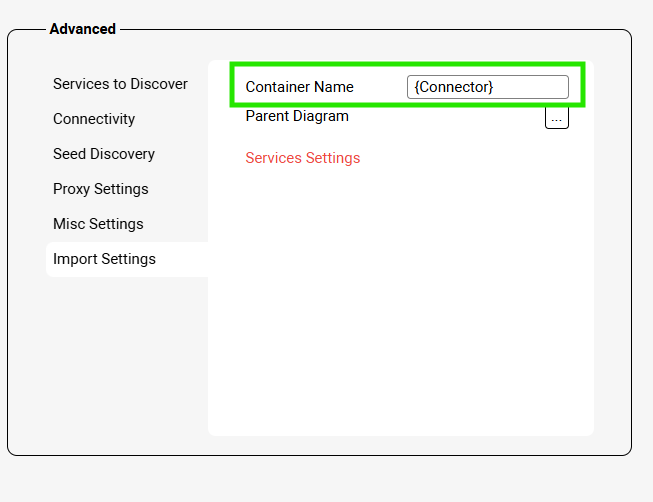Image resolution: width=653 pixels, height=502 pixels.
Task: Focus the field containing {Connector}
Action: click(487, 87)
